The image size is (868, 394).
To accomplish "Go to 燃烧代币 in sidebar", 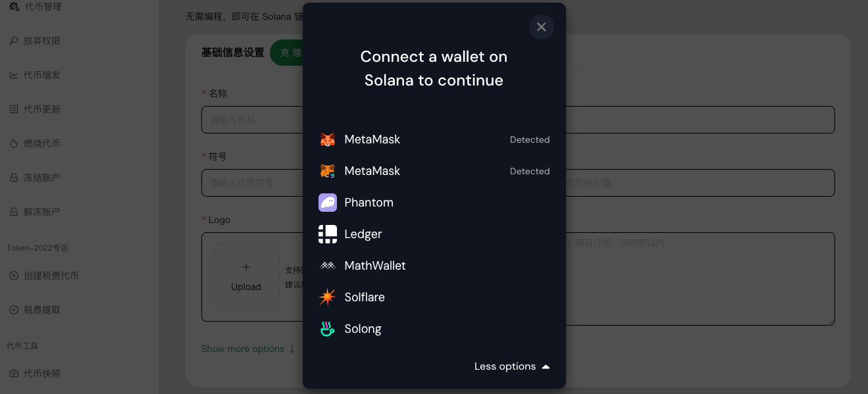I will tap(42, 143).
